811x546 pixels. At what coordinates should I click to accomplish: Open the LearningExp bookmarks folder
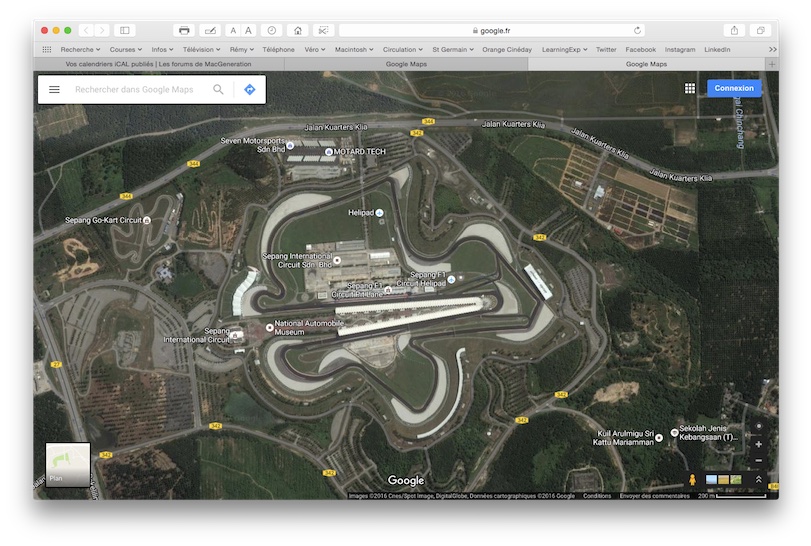pyautogui.click(x=564, y=50)
